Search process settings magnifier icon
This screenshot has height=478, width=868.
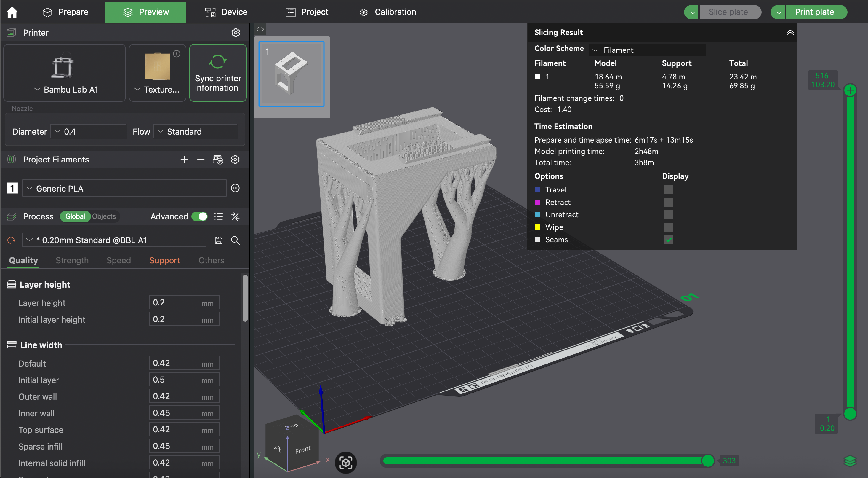click(235, 240)
